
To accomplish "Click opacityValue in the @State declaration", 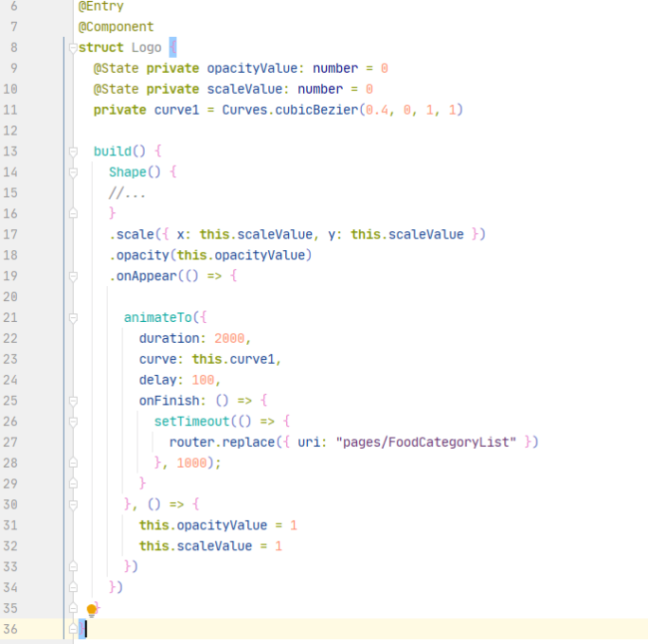I will (x=252, y=68).
